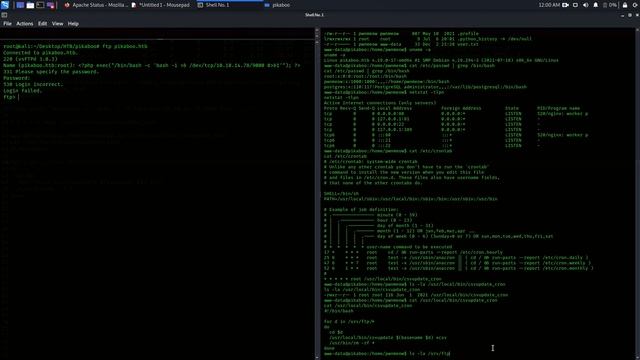Open the Edit menu

point(42,24)
